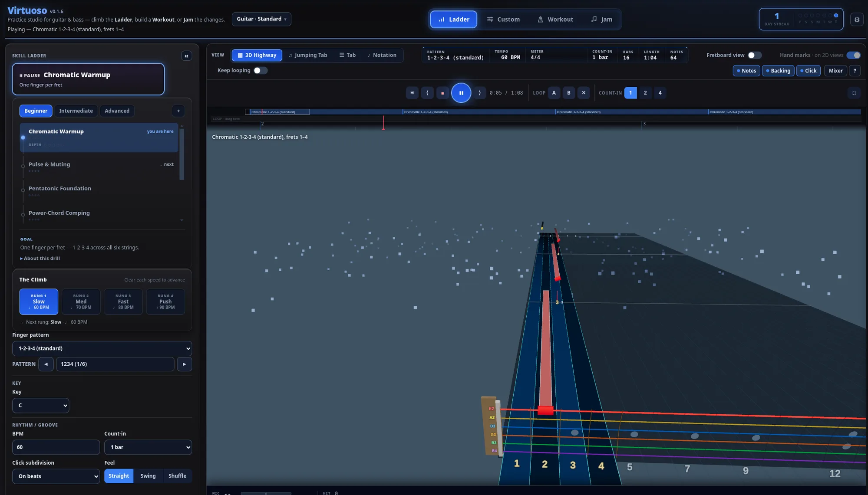The width and height of the screenshot is (868, 495).
Task: Switch to the Notation view
Action: click(382, 55)
